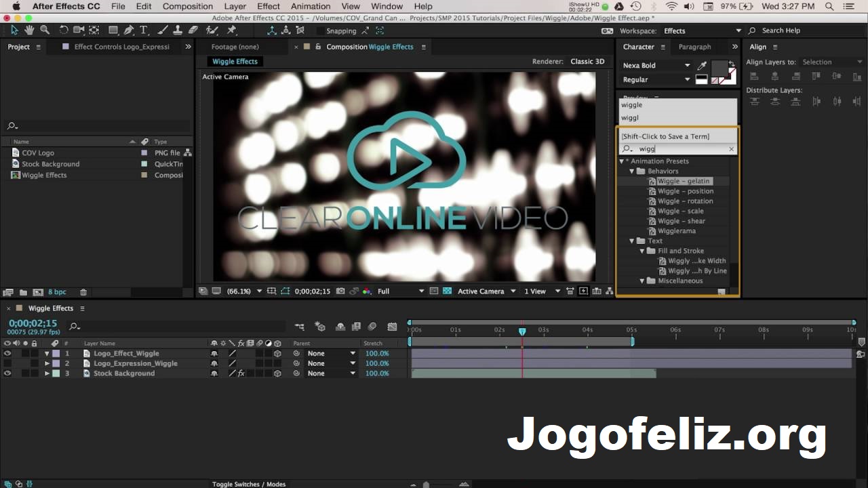Open the Workspace Effects dropdown
This screenshot has width=868, height=488.
pos(703,30)
